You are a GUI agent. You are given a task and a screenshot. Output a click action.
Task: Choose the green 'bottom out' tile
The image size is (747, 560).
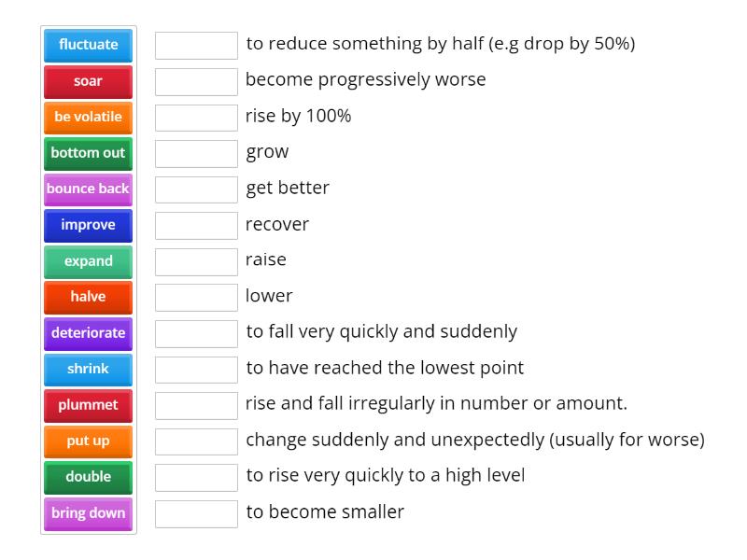(x=88, y=153)
